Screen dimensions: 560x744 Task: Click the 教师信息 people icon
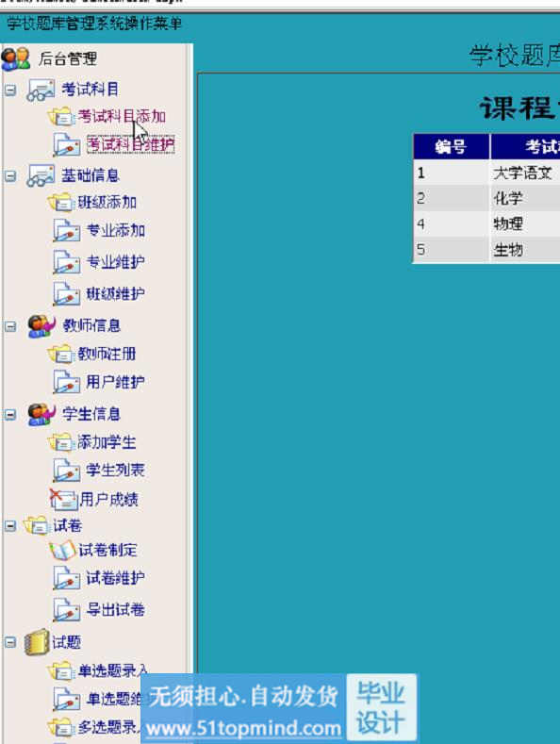point(41,326)
